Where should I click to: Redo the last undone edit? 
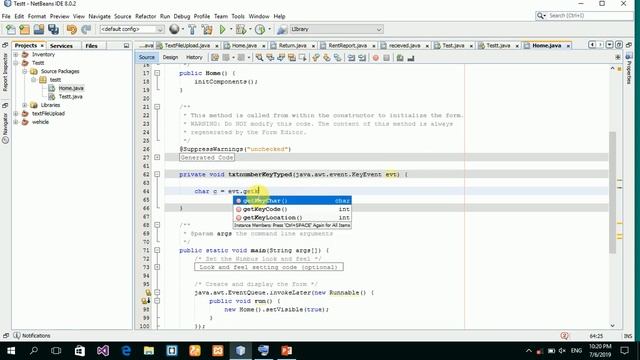click(86, 29)
